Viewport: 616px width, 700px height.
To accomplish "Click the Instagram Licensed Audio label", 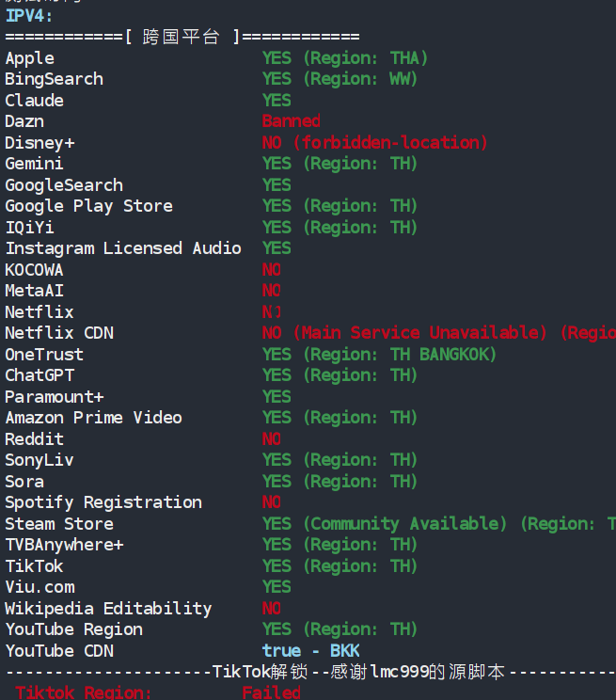I will click(x=122, y=248).
